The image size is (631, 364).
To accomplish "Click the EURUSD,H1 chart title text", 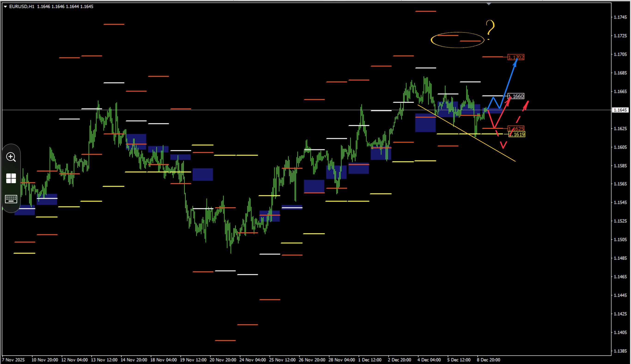I will click(21, 6).
